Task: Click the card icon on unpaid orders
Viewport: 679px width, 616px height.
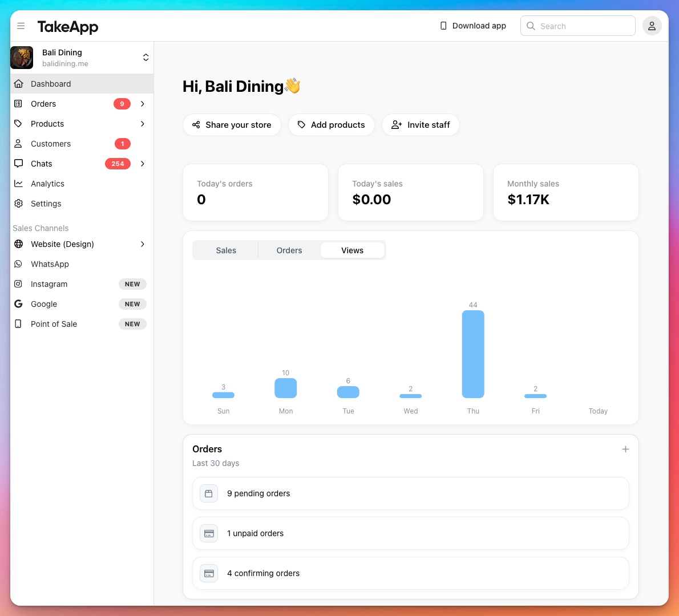Action: pyautogui.click(x=209, y=533)
